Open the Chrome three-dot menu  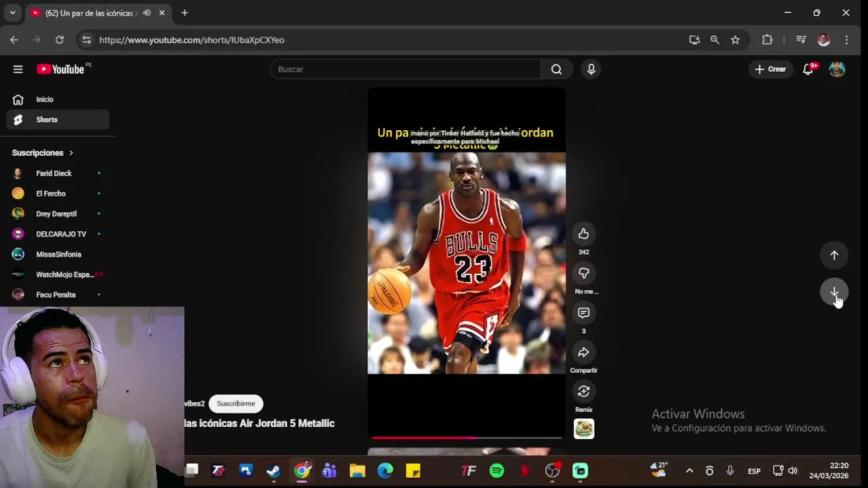coord(846,40)
